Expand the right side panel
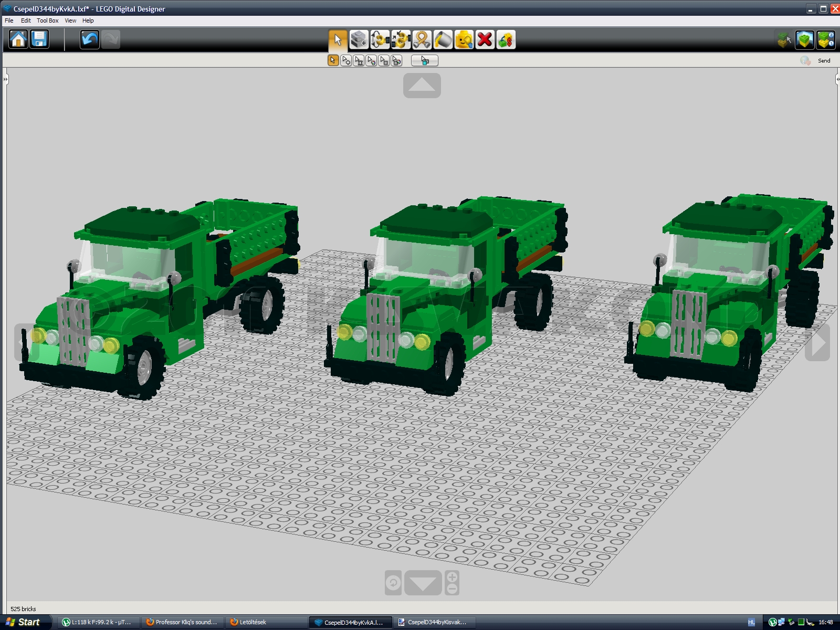The height and width of the screenshot is (630, 840). pos(837,80)
